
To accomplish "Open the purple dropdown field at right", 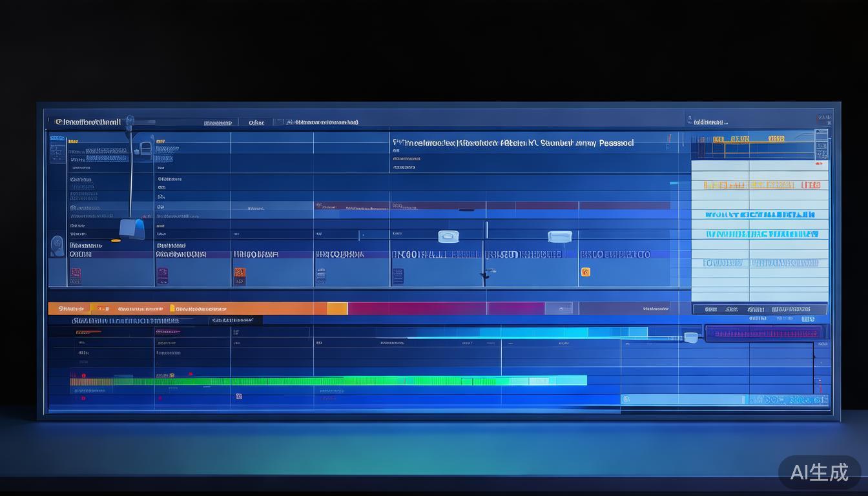I will pos(764,333).
